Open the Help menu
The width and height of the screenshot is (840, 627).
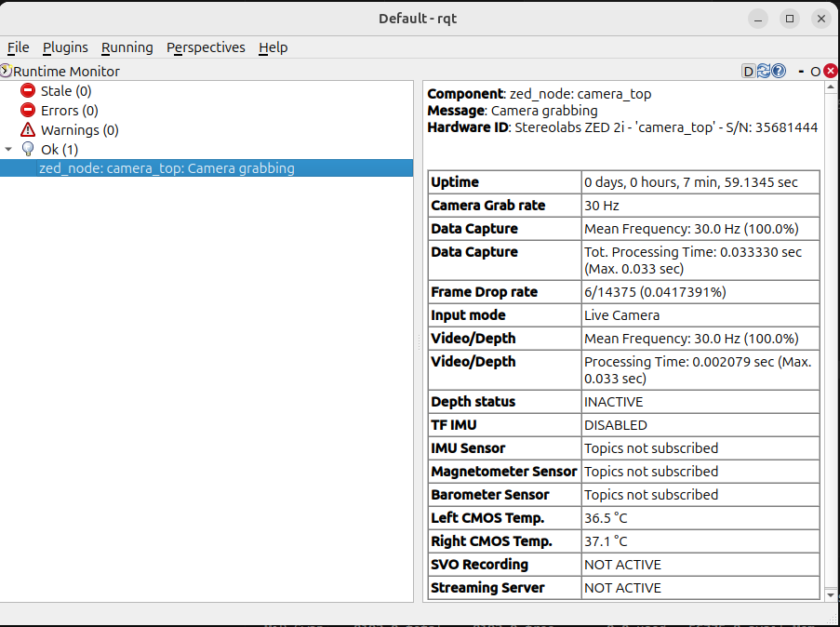[273, 47]
